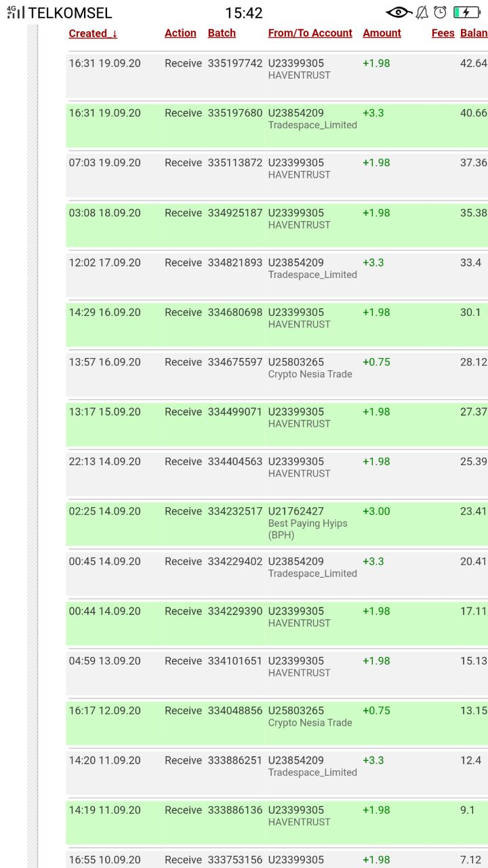Image resolution: width=488 pixels, height=868 pixels.
Task: Select batch number 335113872
Action: click(235, 163)
